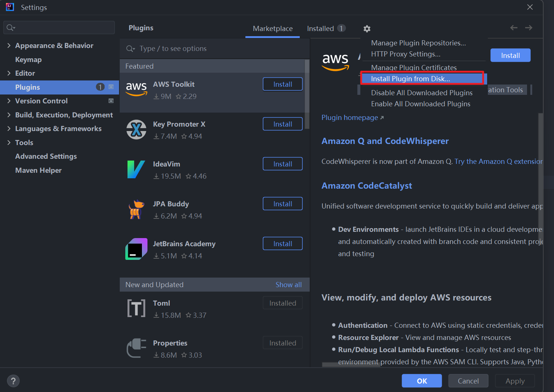Viewport: 554px width, 392px height.
Task: Expand the Editor settings section
Action: click(9, 73)
